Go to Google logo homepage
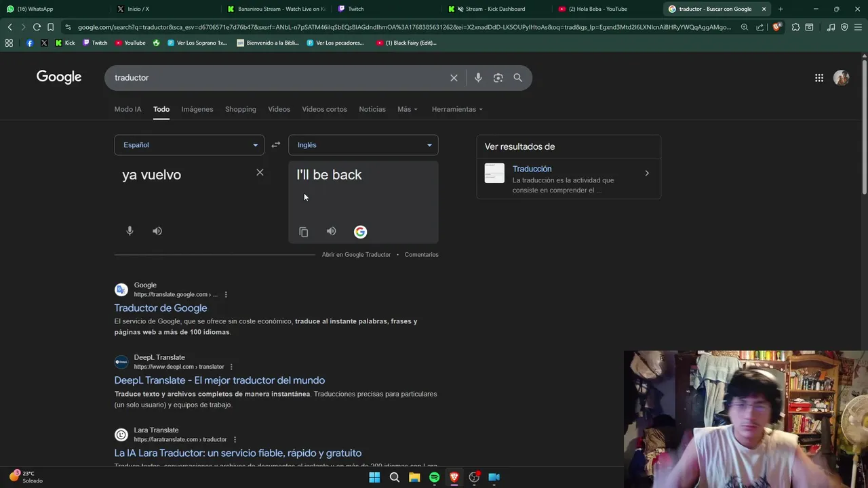Viewport: 868px width, 488px height. (59, 77)
